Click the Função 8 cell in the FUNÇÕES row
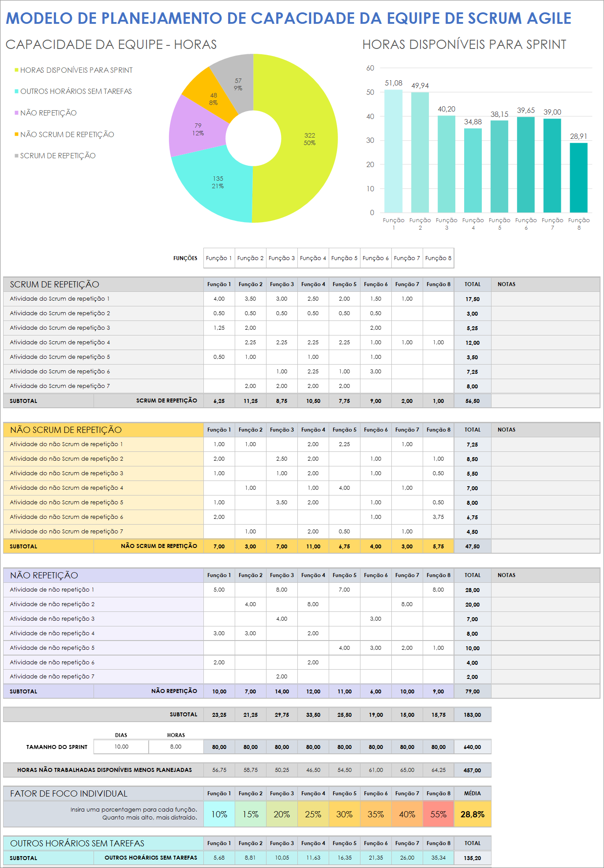This screenshot has height=868, width=604. [439, 258]
